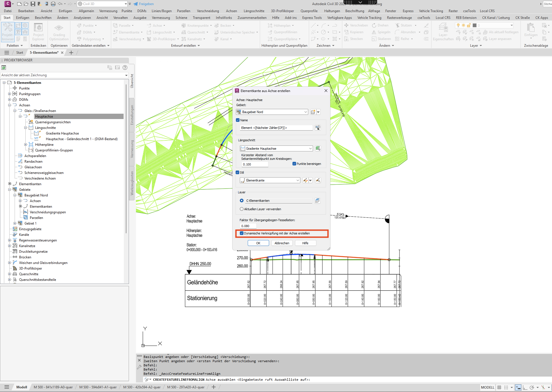This screenshot has width=552, height=392.
Task: Expand the DGMs tree node
Action: pyautogui.click(x=9, y=100)
